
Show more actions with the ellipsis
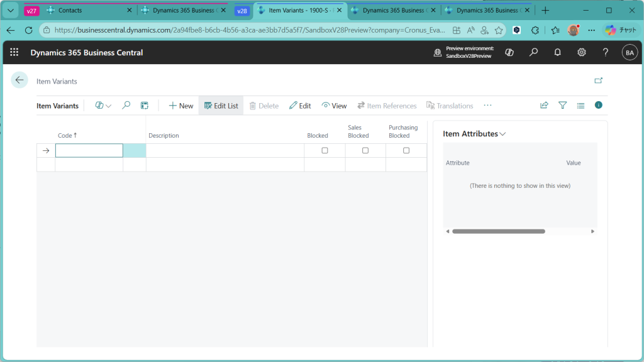(x=487, y=106)
